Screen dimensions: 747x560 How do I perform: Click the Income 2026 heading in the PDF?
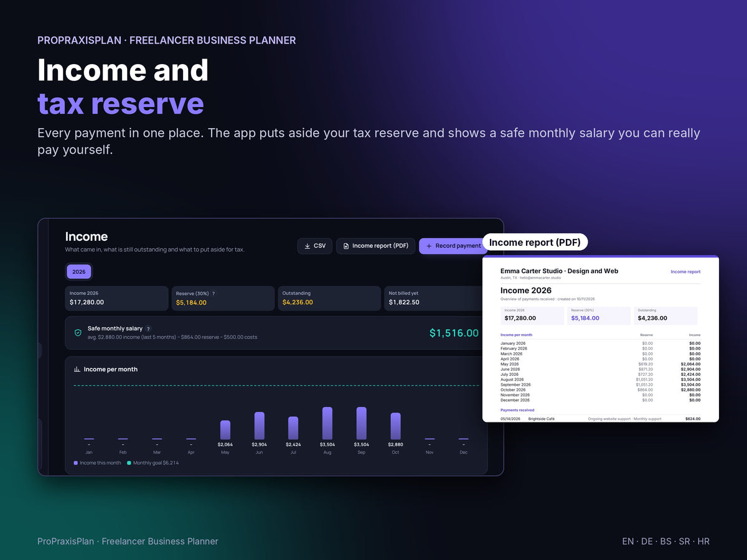(526, 291)
